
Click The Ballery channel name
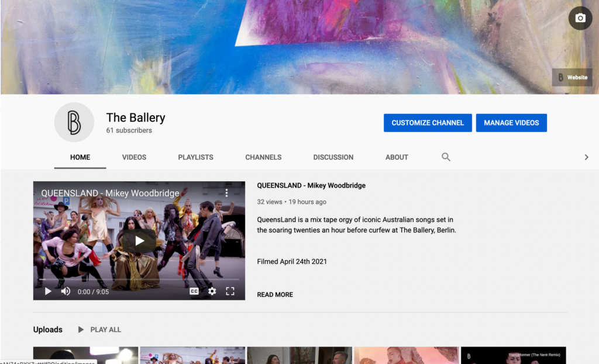(136, 117)
